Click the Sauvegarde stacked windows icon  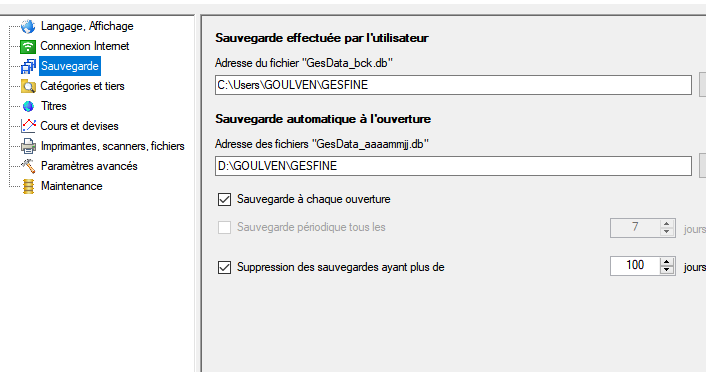pos(28,66)
